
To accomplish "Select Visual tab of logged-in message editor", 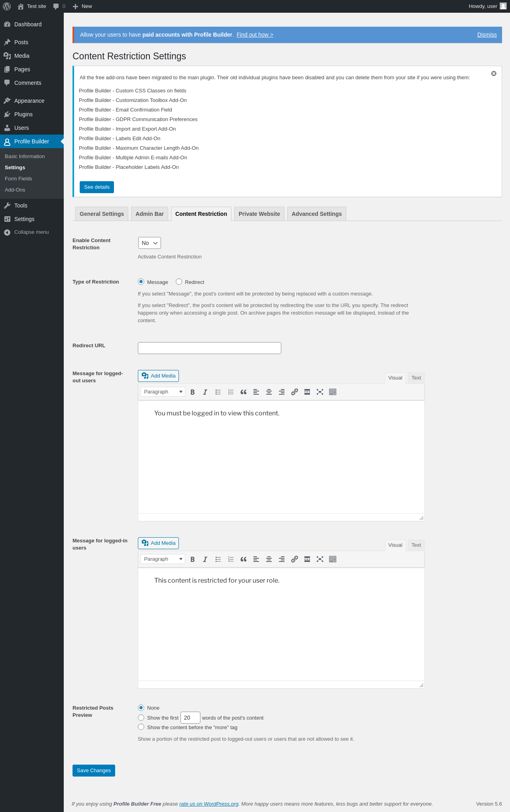I will [395, 545].
